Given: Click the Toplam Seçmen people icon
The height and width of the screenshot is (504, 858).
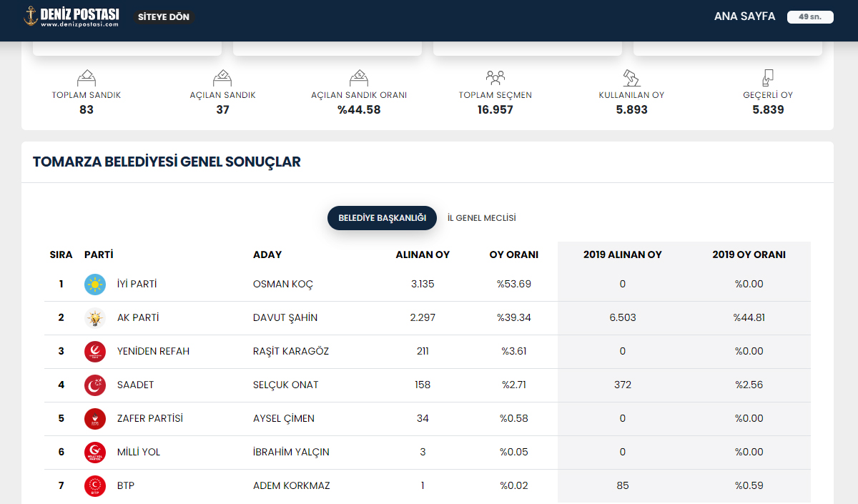Looking at the screenshot, I should [x=495, y=77].
